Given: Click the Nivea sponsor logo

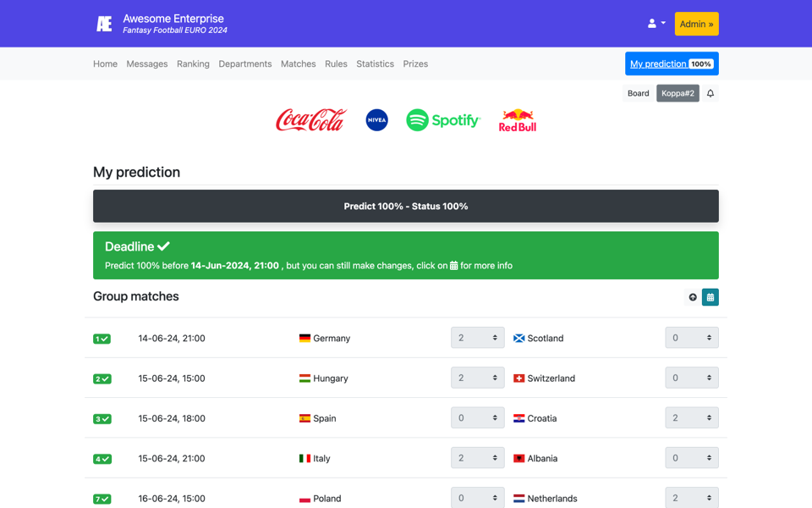Looking at the screenshot, I should point(376,120).
